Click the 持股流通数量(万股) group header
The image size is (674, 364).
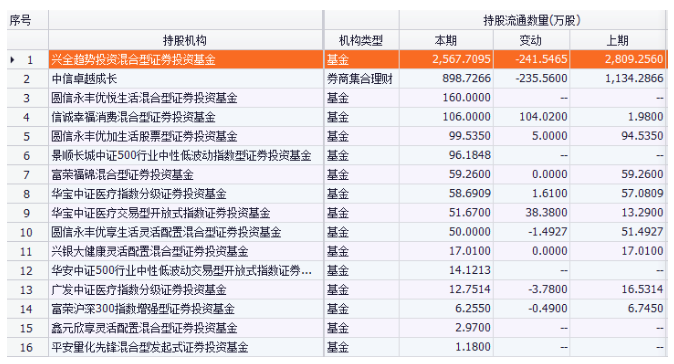click(532, 20)
